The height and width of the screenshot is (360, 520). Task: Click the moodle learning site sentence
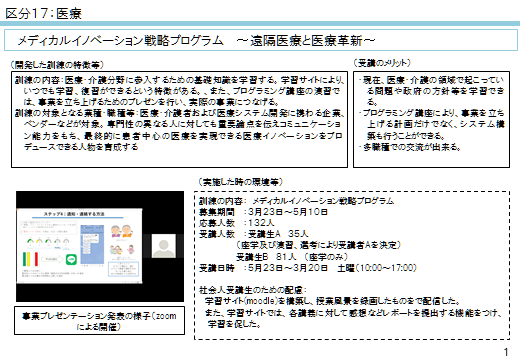[333, 301]
